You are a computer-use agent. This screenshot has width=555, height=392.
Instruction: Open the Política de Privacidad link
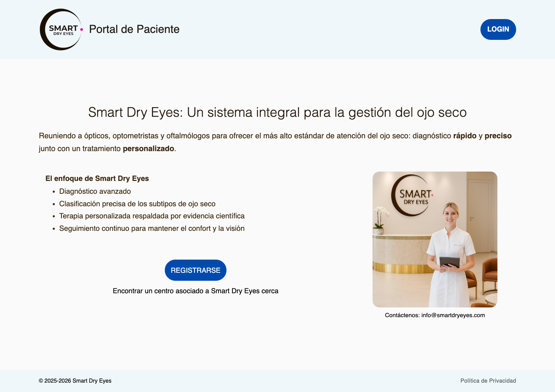click(488, 381)
